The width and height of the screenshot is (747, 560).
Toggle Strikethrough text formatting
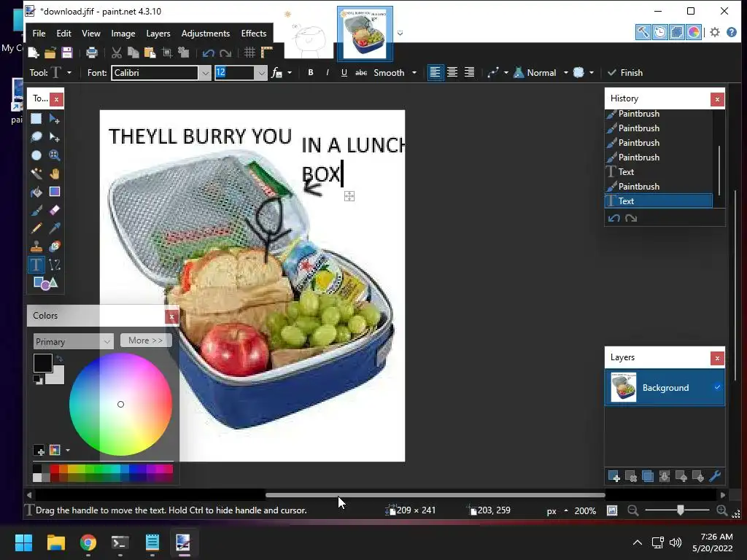361,72
